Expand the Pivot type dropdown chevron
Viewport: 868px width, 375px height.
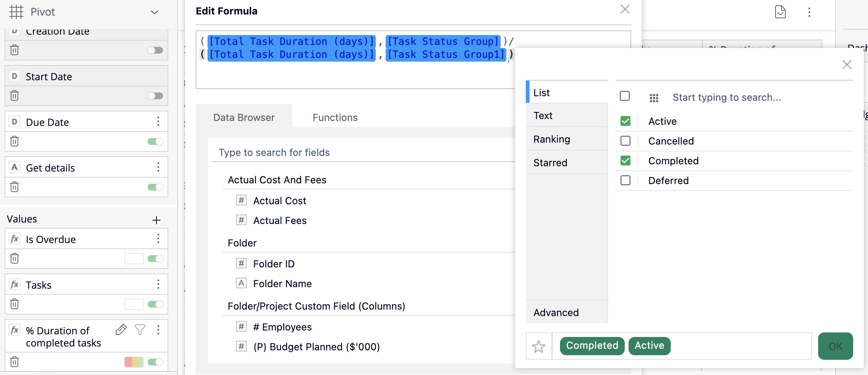(x=154, y=12)
